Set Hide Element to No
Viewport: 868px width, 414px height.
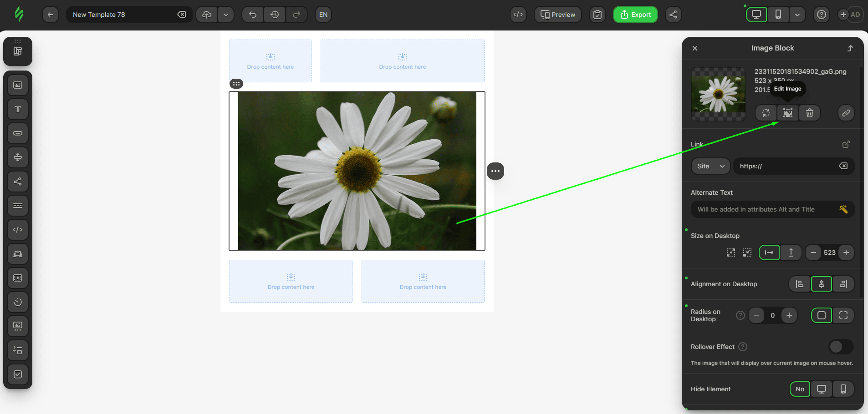coord(800,389)
